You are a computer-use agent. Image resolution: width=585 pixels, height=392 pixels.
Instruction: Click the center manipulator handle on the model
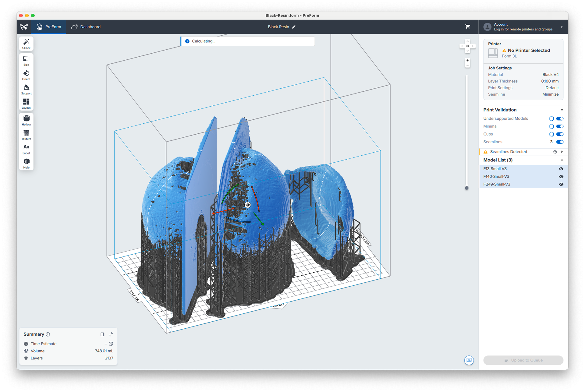tap(248, 205)
